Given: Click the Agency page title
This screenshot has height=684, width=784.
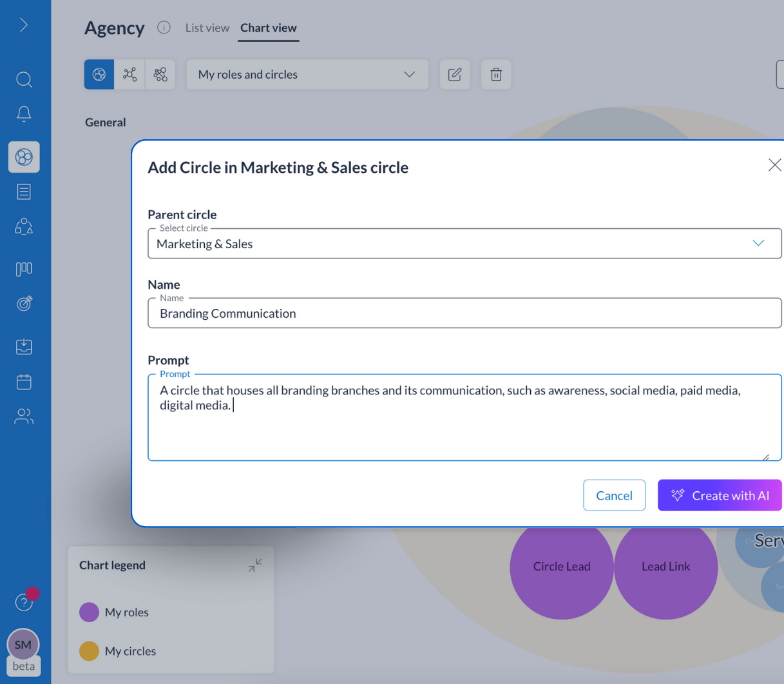Looking at the screenshot, I should pyautogui.click(x=114, y=28).
